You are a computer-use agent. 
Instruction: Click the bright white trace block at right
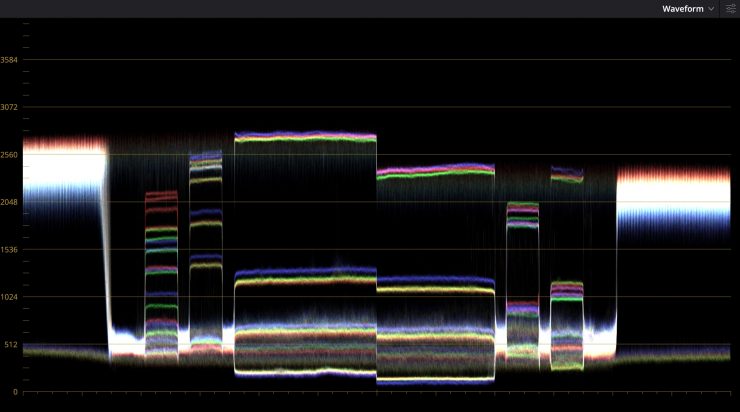673,200
